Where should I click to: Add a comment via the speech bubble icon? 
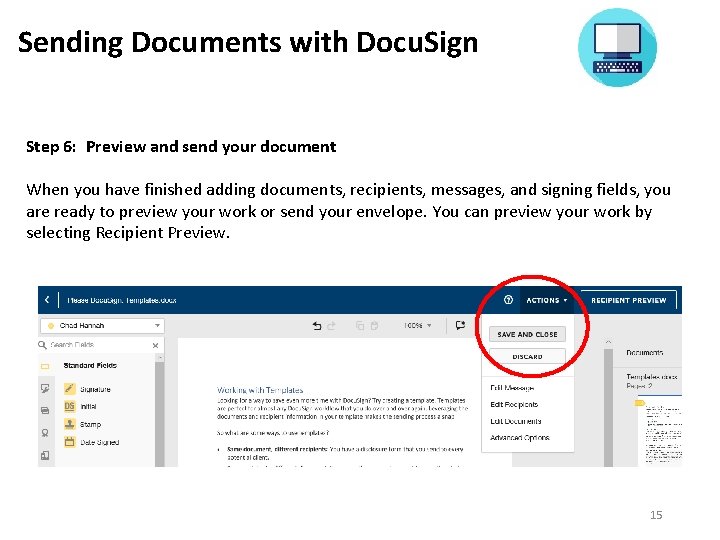[x=460, y=325]
